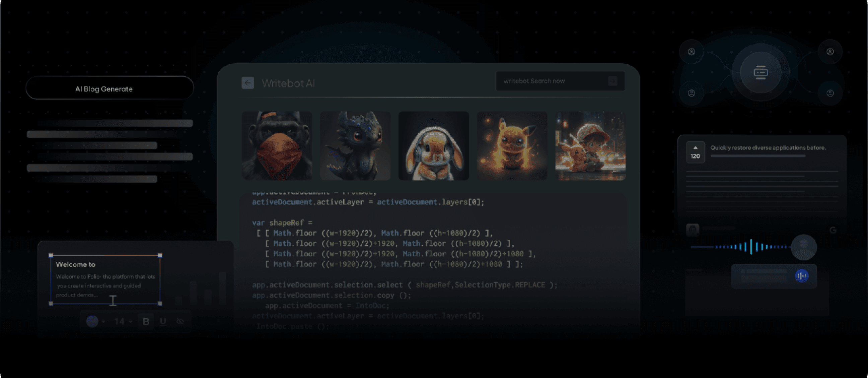Toggle the hide eye-slash icon
This screenshot has height=378, width=868.
click(180, 322)
